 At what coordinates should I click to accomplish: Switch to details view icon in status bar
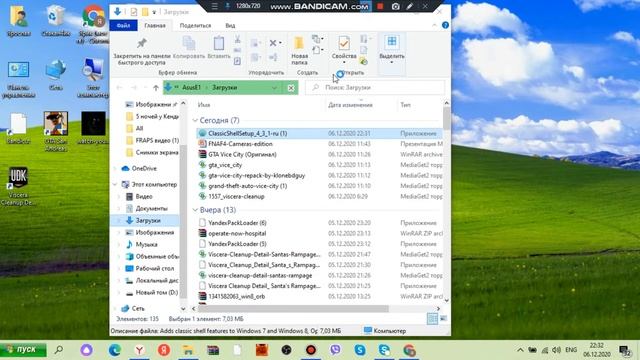[x=432, y=319]
